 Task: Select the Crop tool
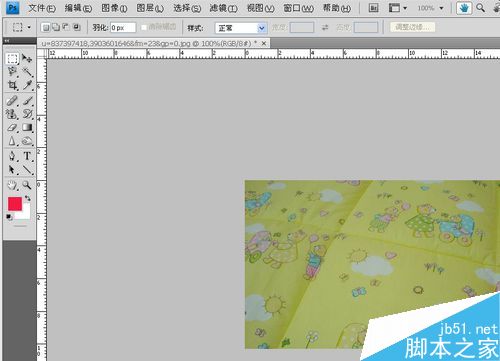pos(12,85)
